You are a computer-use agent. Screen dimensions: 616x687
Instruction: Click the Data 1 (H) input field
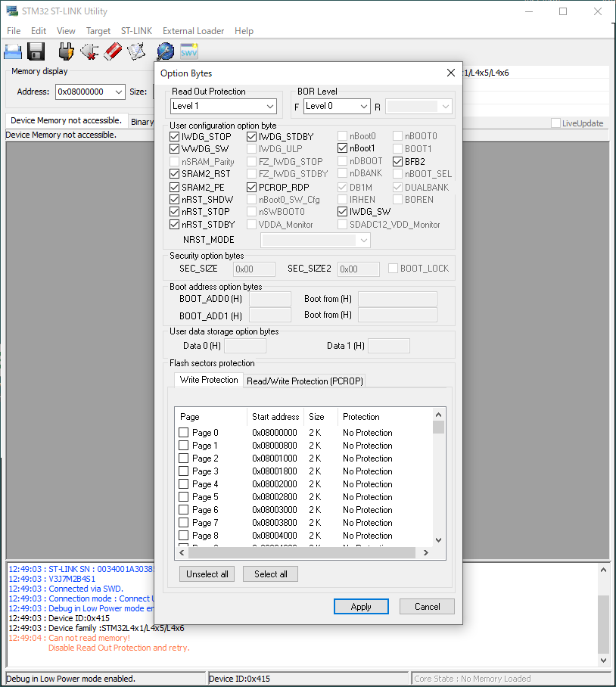coord(389,346)
